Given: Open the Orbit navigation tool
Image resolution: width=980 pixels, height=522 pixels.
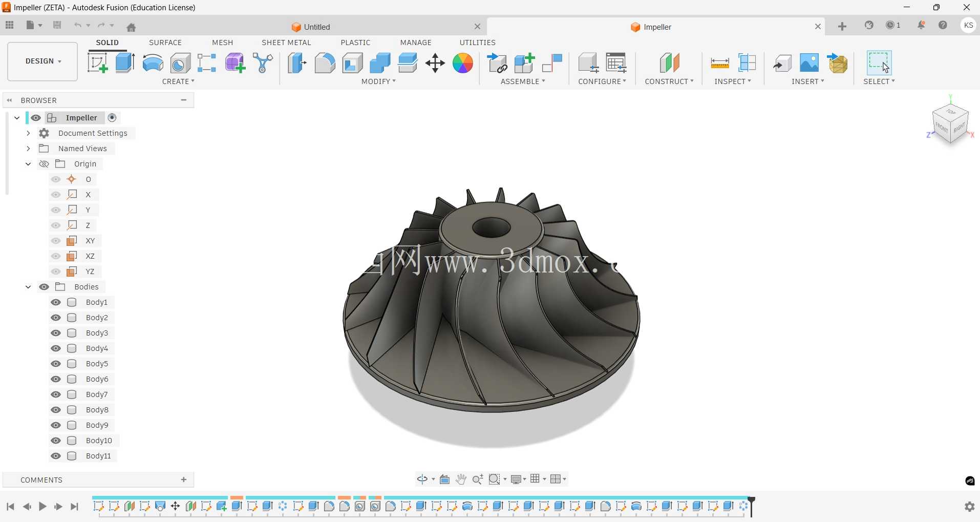Looking at the screenshot, I should point(422,479).
